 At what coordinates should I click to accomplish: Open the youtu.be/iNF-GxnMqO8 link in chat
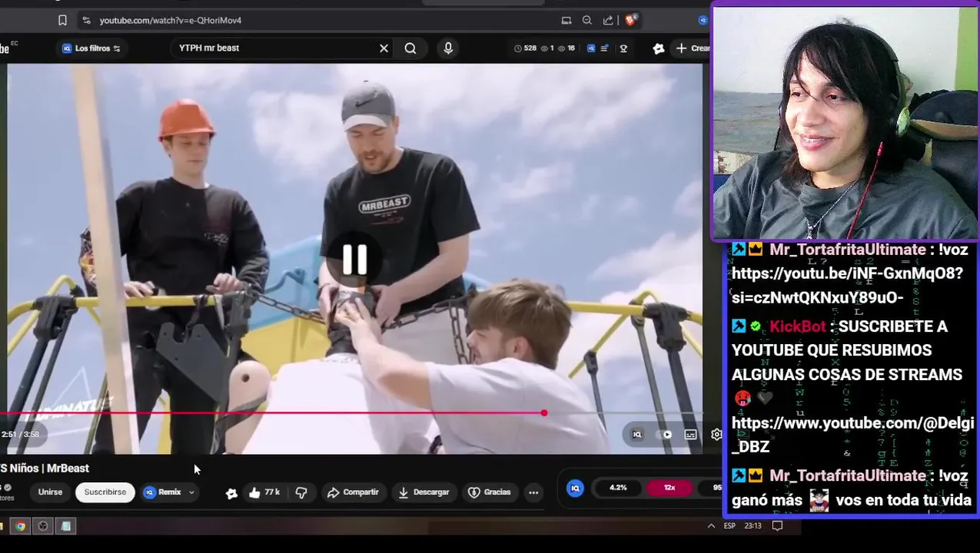[847, 286]
